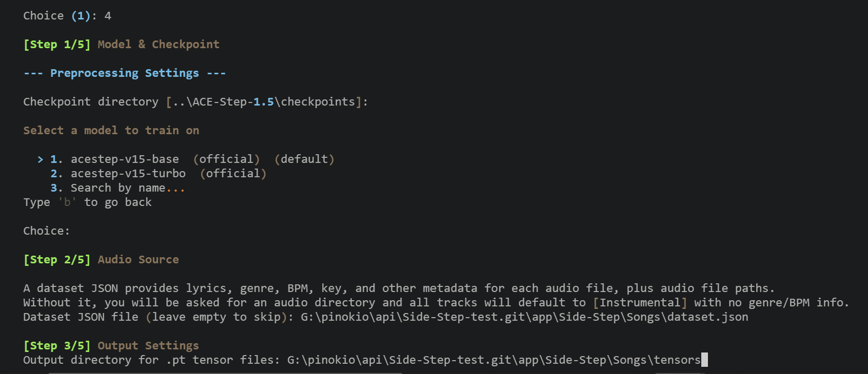The width and height of the screenshot is (868, 374).
Task: Click the 'Model & Checkpoint' heading
Action: tap(159, 45)
